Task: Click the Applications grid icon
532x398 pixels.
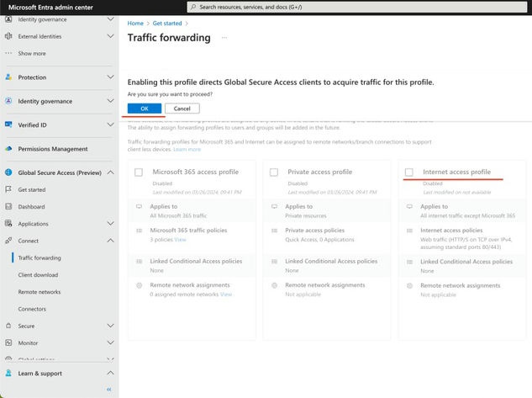Action: click(8, 224)
